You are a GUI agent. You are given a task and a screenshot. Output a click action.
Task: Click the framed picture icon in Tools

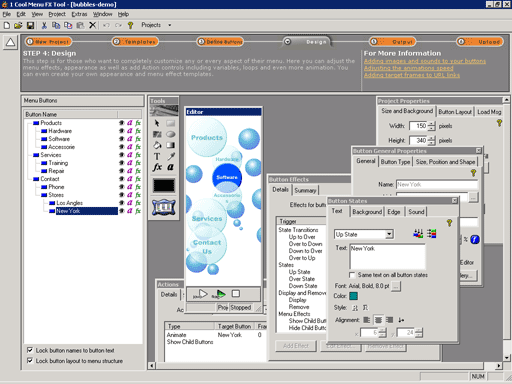click(164, 207)
